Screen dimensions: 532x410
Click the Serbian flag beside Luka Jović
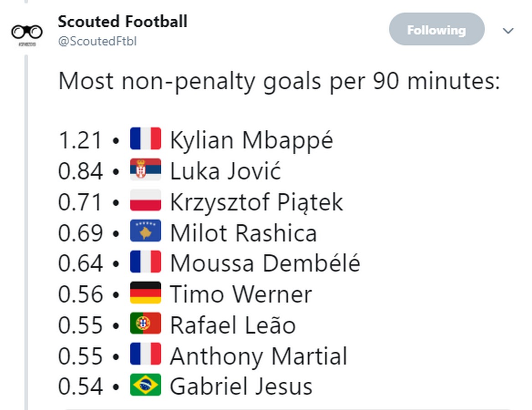(x=145, y=170)
